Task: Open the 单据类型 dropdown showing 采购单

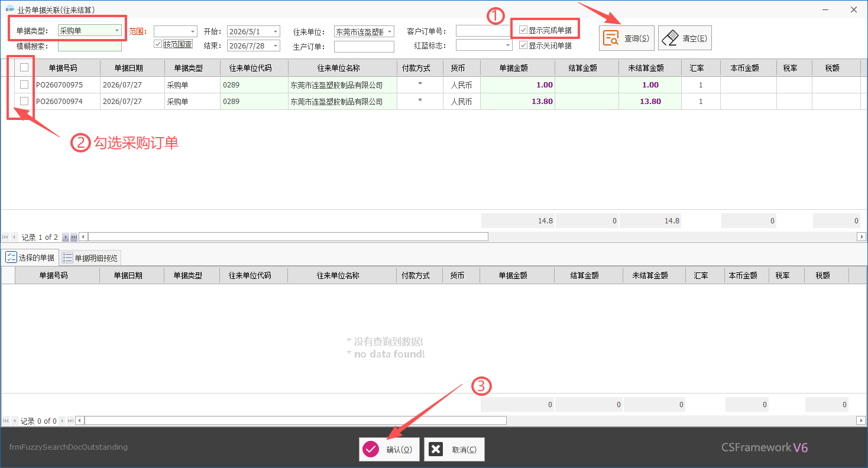Action: 117,31
